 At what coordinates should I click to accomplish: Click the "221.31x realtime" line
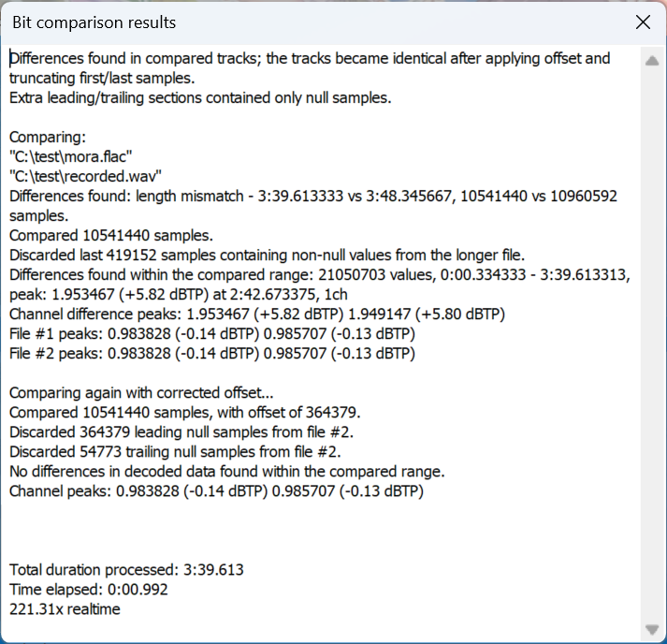[65, 609]
